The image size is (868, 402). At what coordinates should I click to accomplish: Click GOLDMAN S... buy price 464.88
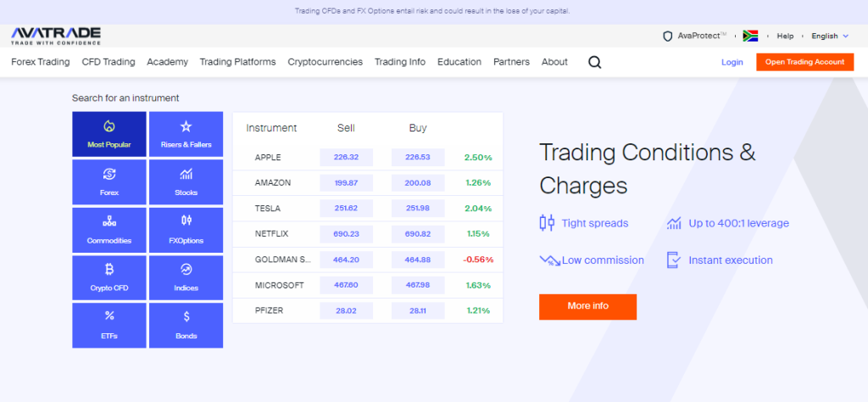tap(417, 260)
